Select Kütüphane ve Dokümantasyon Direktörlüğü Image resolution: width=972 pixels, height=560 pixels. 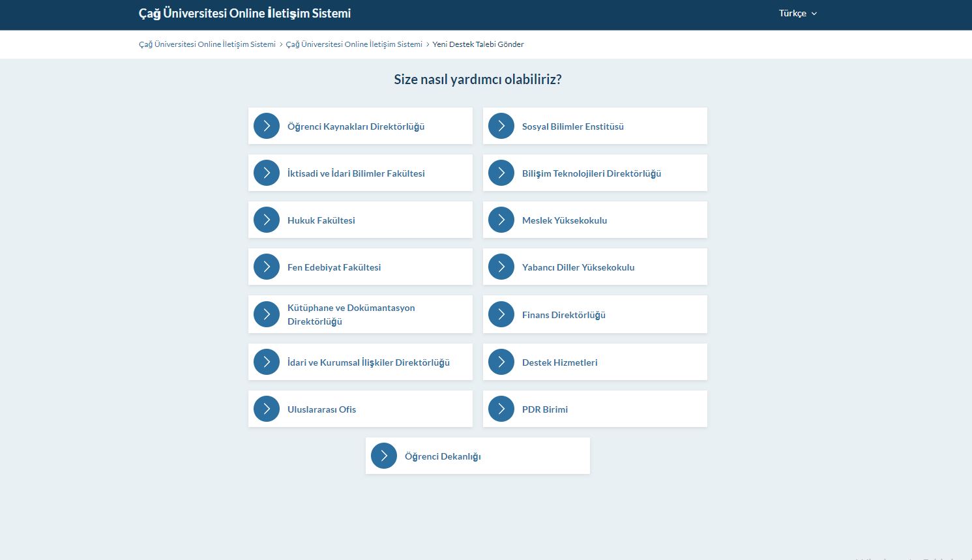(x=351, y=314)
